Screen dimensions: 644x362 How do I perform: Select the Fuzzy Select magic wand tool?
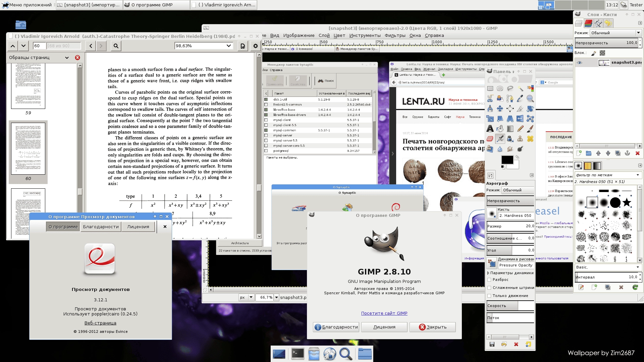[x=520, y=88]
